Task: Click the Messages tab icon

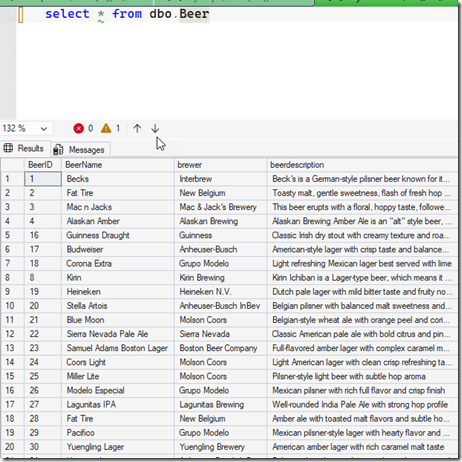Action: coord(58,150)
